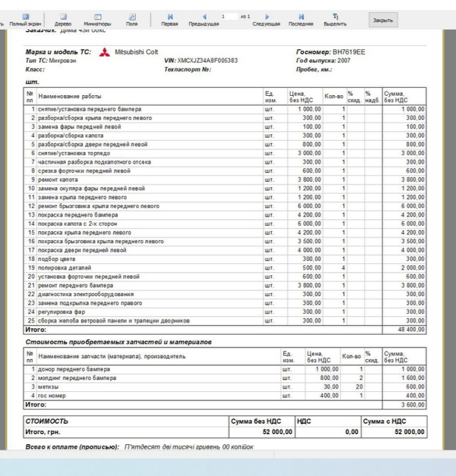
Task: Click row 'частичная разборка подкапотного отсека'
Action: coord(225,162)
